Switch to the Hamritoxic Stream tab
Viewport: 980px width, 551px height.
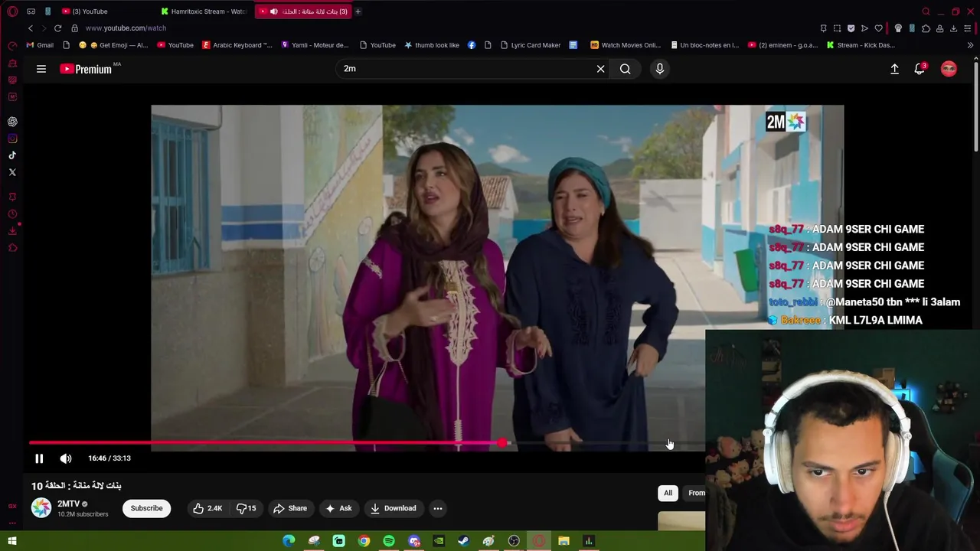[x=203, y=11]
